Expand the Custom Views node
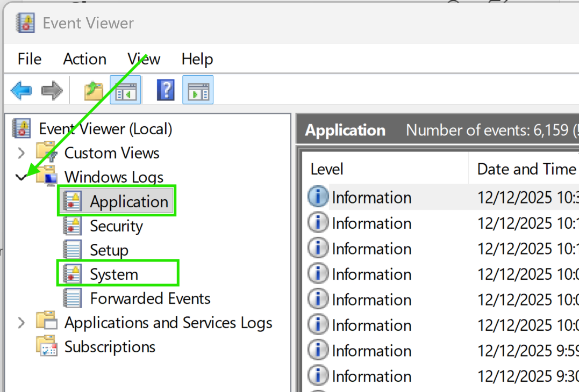The height and width of the screenshot is (392, 579). 22,153
